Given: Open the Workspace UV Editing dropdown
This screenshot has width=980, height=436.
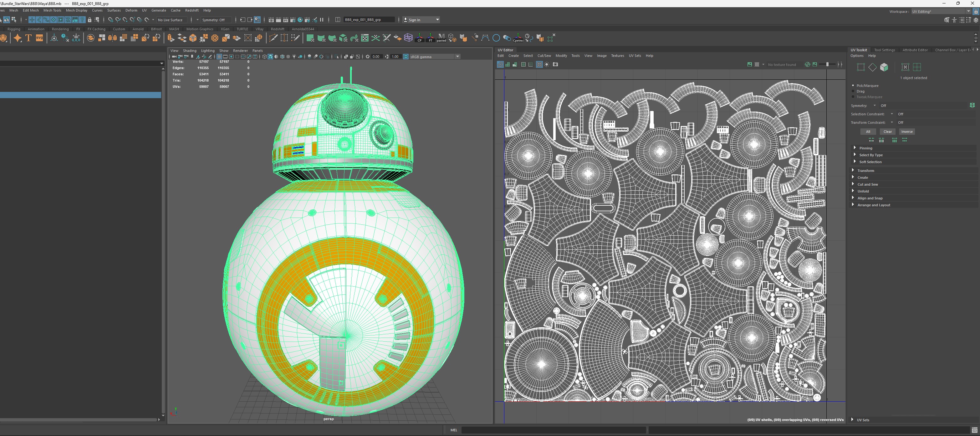Looking at the screenshot, I should tap(941, 11).
